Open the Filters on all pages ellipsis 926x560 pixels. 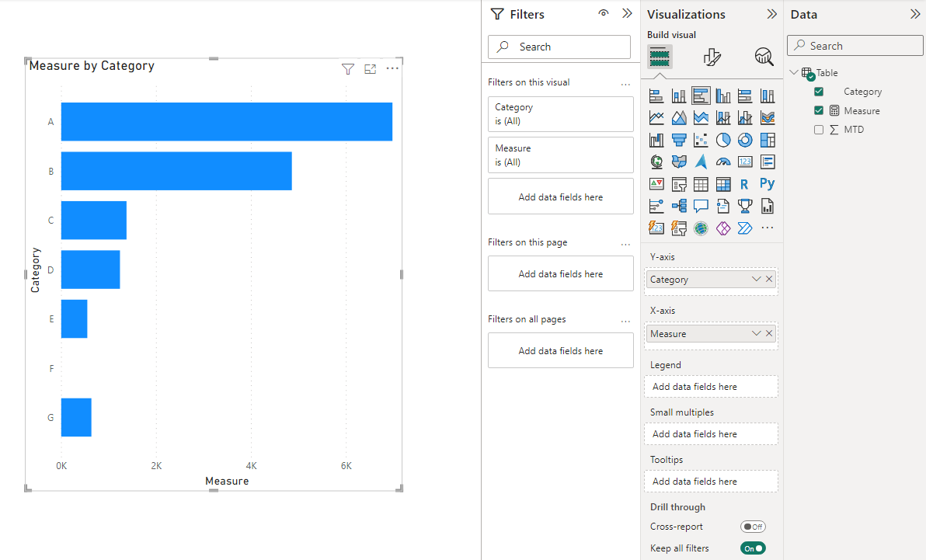coord(625,321)
